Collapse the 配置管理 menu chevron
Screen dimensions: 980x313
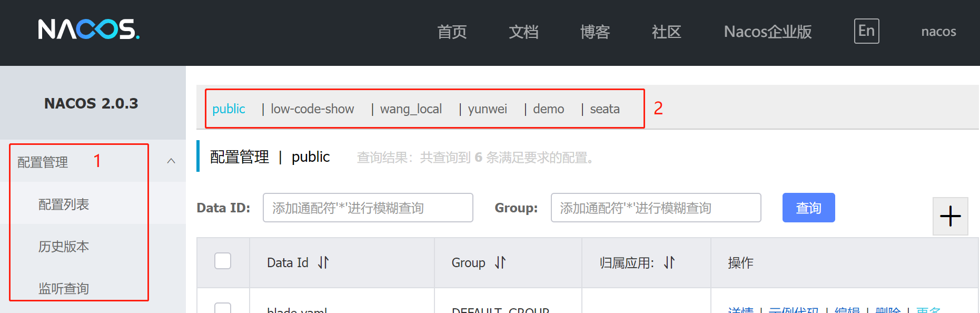pos(171,161)
